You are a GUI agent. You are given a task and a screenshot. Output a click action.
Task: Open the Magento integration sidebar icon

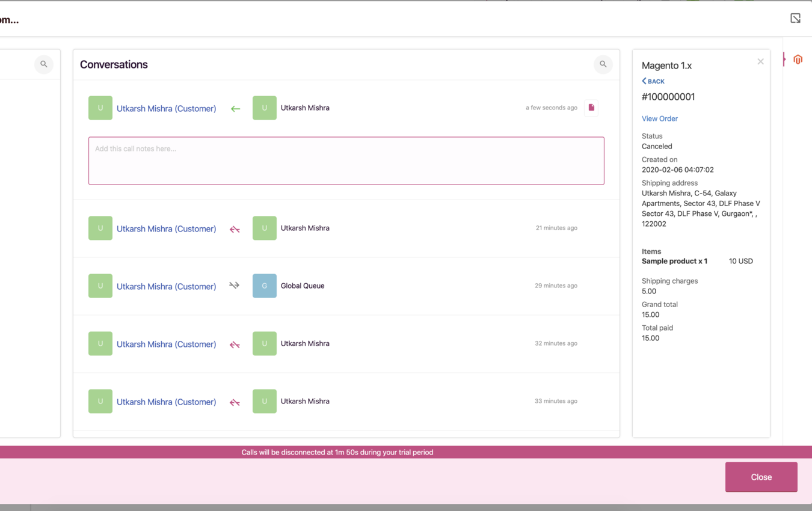click(x=798, y=59)
